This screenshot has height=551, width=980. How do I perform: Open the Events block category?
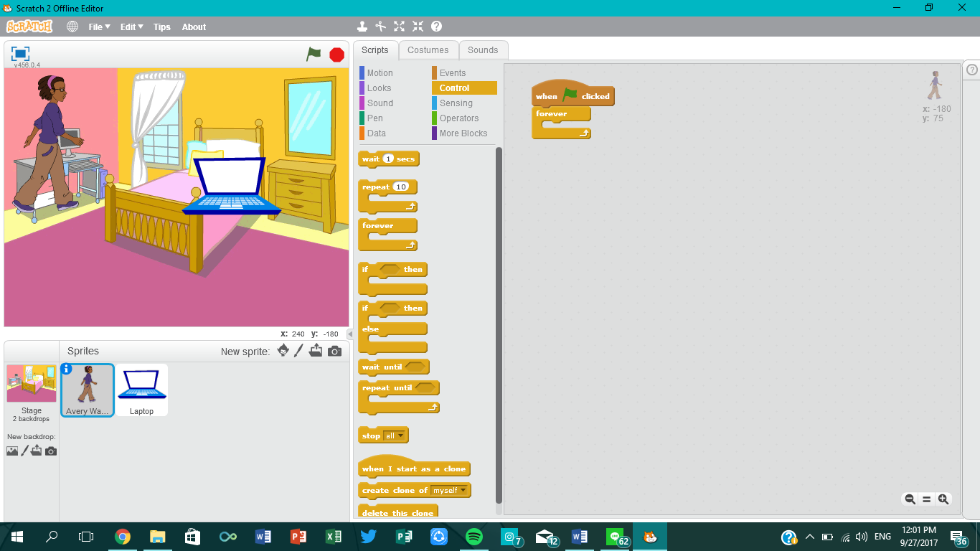point(454,72)
